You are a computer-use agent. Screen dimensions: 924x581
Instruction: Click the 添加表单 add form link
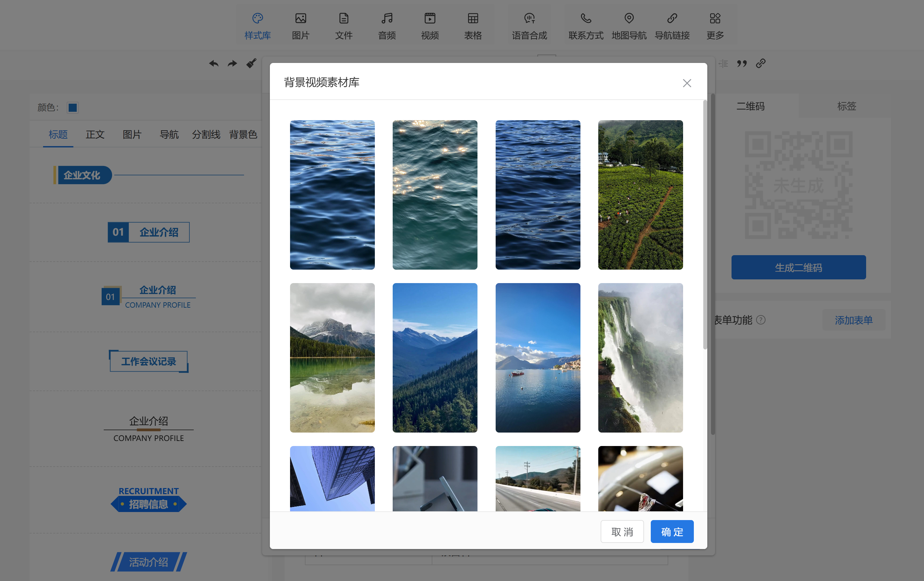(x=853, y=320)
